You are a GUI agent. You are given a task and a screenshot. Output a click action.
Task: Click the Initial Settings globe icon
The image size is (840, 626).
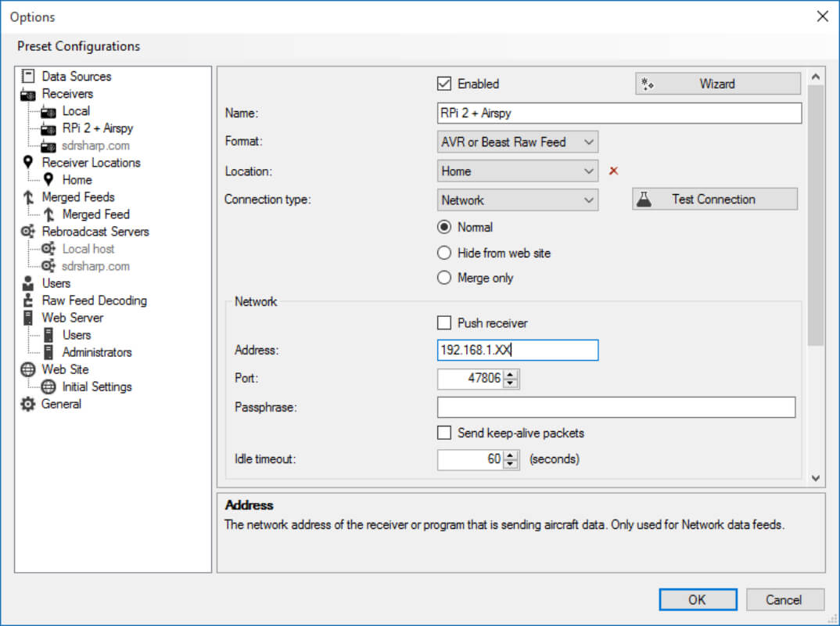coord(48,387)
